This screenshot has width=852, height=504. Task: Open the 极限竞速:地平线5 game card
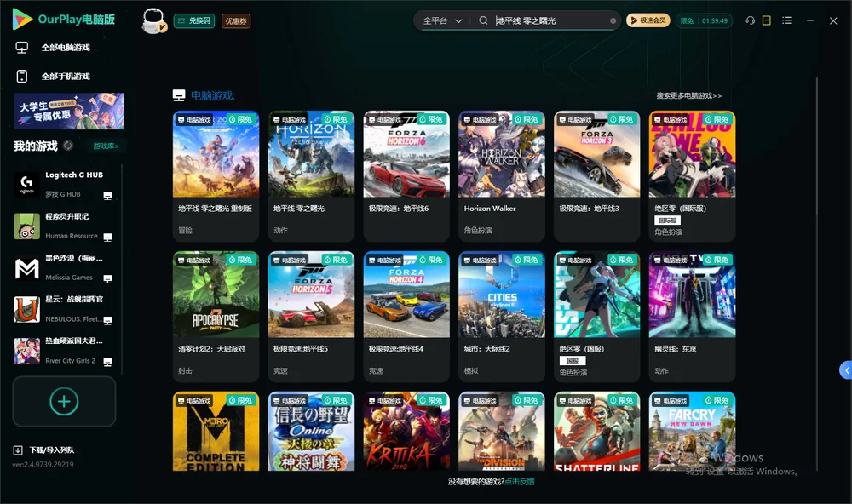click(311, 317)
